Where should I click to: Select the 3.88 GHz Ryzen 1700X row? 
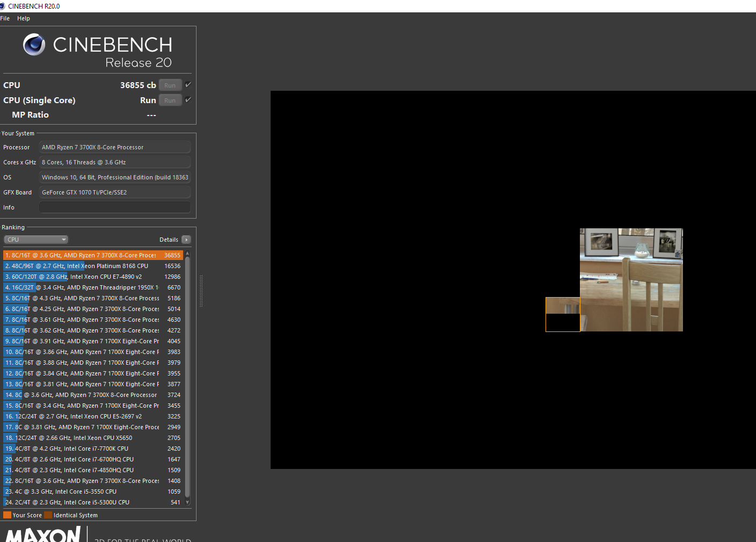pyautogui.click(x=93, y=363)
